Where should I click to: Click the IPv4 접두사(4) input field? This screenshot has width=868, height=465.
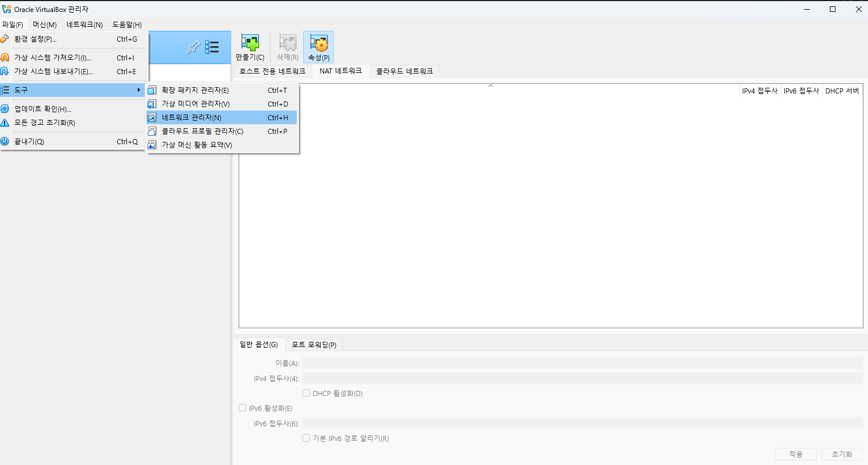click(583, 378)
